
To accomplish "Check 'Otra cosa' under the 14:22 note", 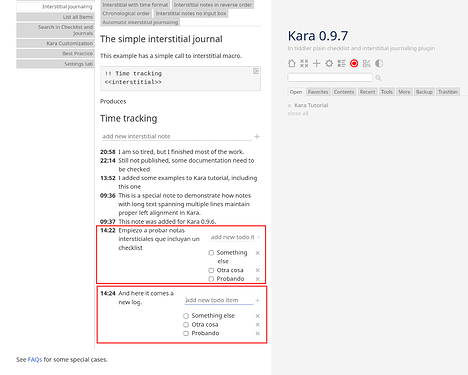I will (211, 270).
